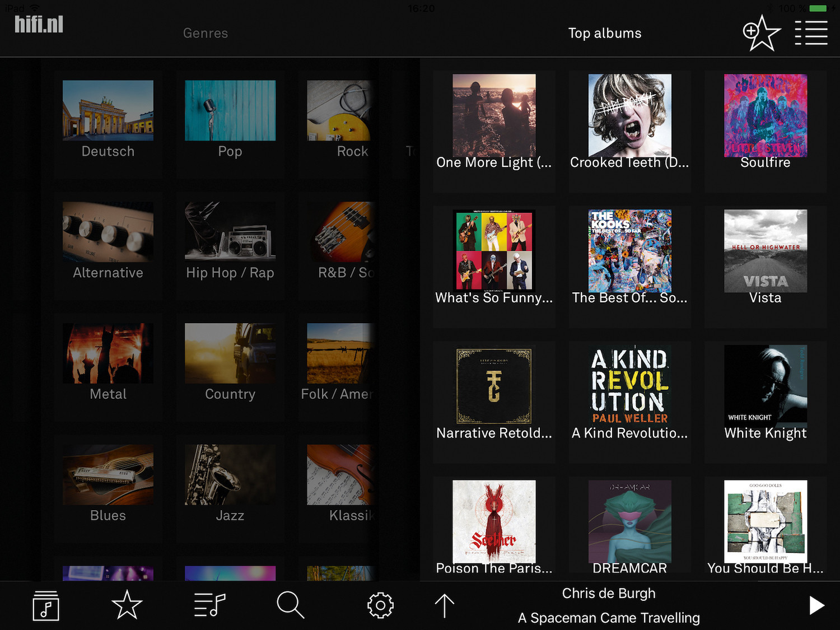840x630 pixels.
Task: Switch to the Genres tab
Action: click(206, 33)
